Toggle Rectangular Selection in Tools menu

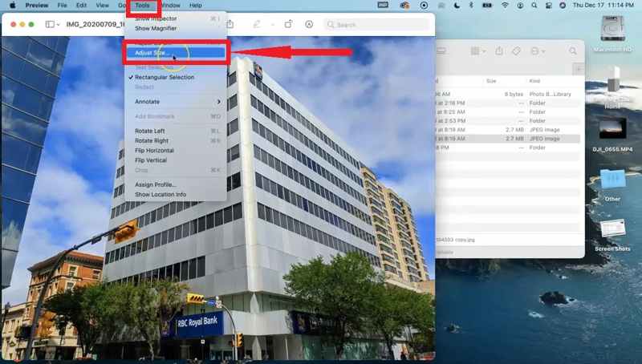point(165,77)
